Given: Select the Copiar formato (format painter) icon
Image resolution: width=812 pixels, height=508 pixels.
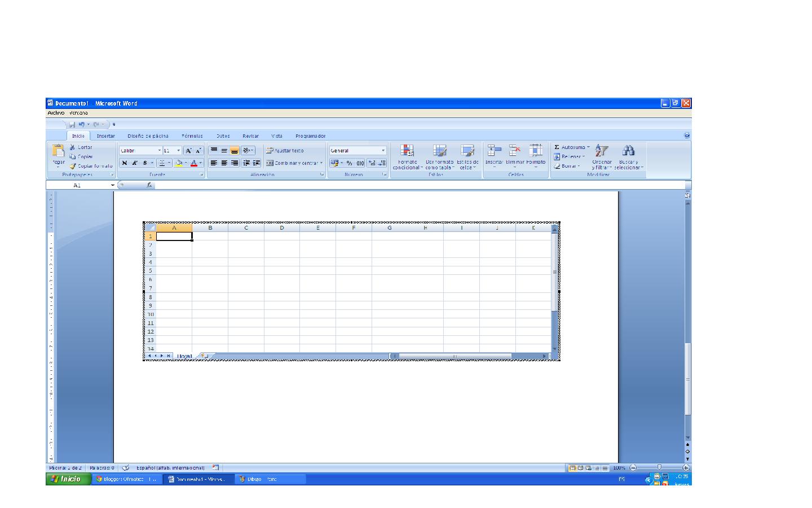Looking at the screenshot, I should pyautogui.click(x=73, y=166).
